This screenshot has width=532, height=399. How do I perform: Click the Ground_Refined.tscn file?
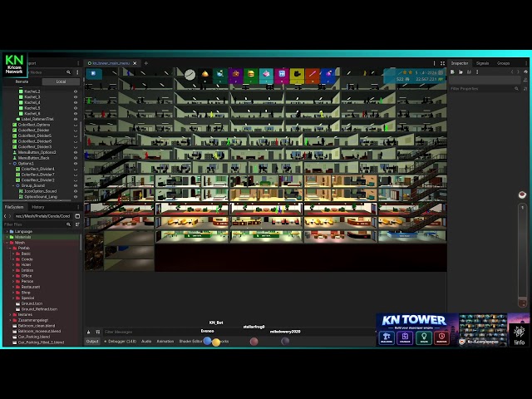coord(39,309)
